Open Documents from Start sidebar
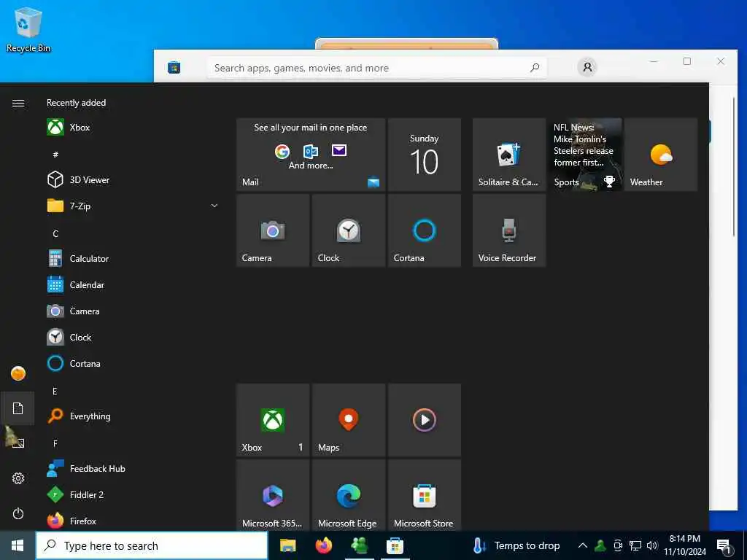This screenshot has width=747, height=560. tap(18, 408)
